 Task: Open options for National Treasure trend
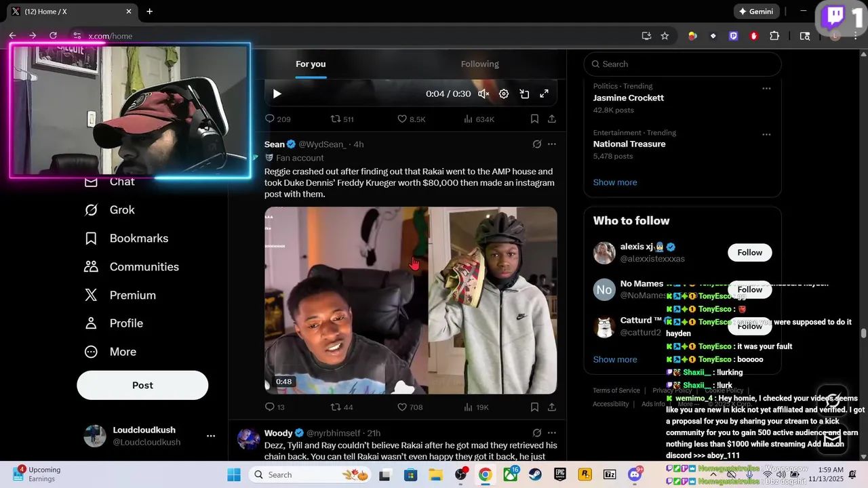766,134
